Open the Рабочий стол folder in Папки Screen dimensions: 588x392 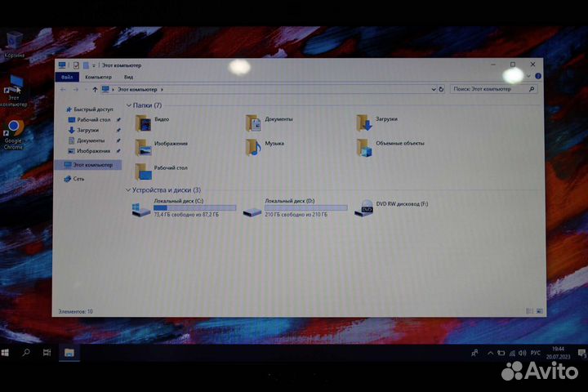click(161, 171)
